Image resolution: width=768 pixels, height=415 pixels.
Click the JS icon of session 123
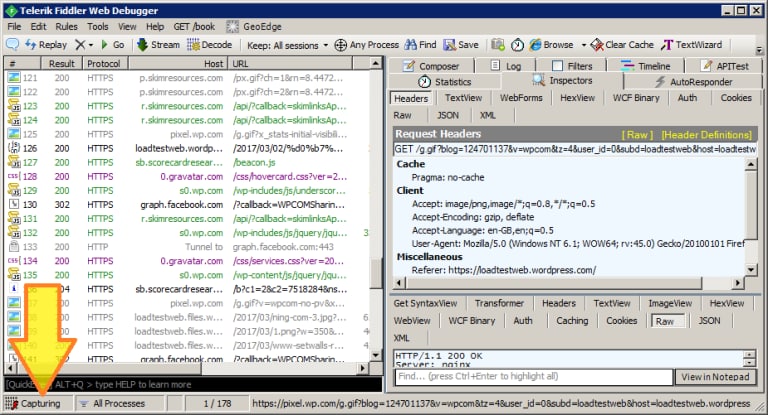14,106
